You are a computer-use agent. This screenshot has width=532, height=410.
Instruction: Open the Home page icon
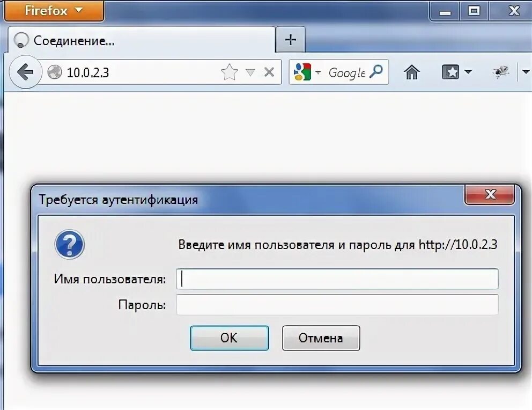coord(411,72)
